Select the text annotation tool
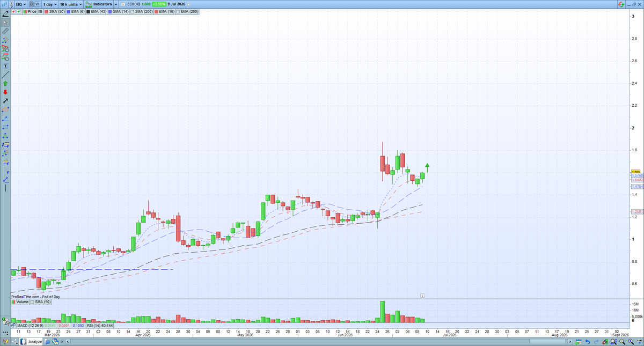644x346 pixels. [x=5, y=66]
